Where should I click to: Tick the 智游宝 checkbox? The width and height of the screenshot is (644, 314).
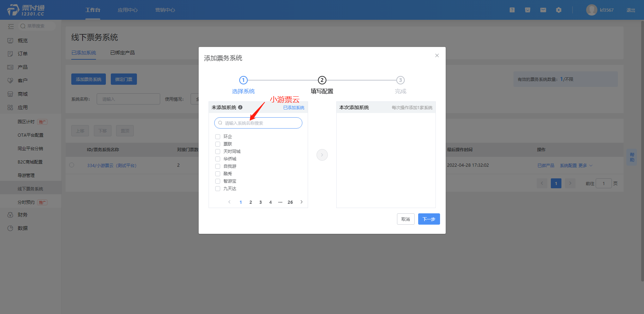click(218, 181)
